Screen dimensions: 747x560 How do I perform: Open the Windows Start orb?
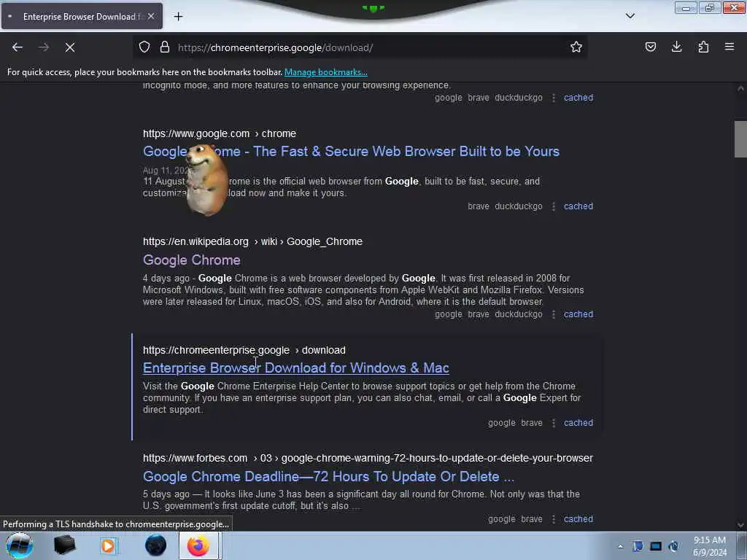pos(20,545)
